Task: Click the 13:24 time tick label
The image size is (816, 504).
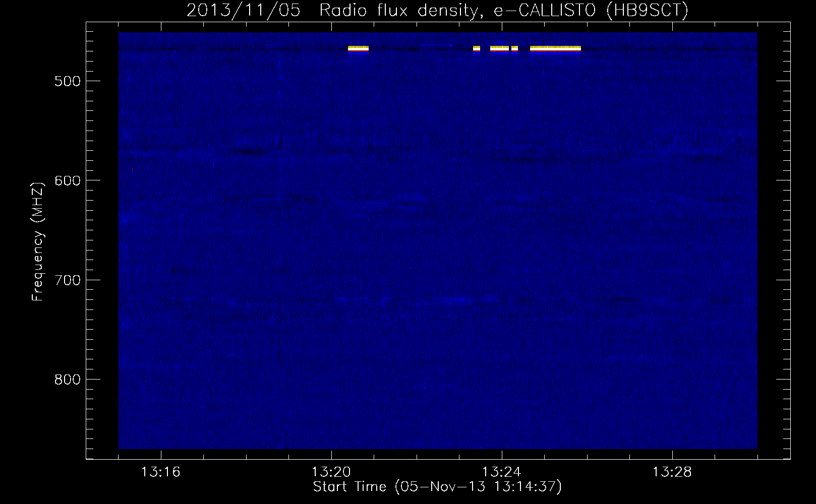Action: pos(502,472)
